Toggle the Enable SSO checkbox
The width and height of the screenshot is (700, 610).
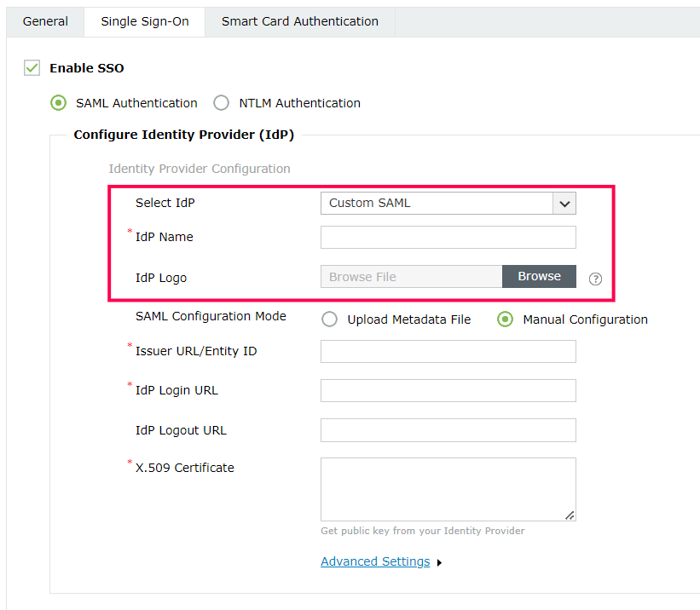(x=32, y=68)
